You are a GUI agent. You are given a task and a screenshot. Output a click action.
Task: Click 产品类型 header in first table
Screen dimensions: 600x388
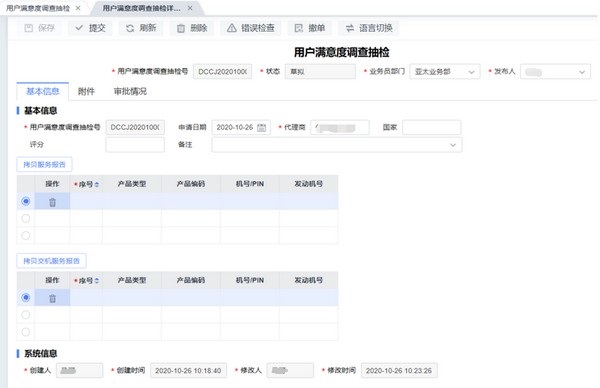pos(132,184)
